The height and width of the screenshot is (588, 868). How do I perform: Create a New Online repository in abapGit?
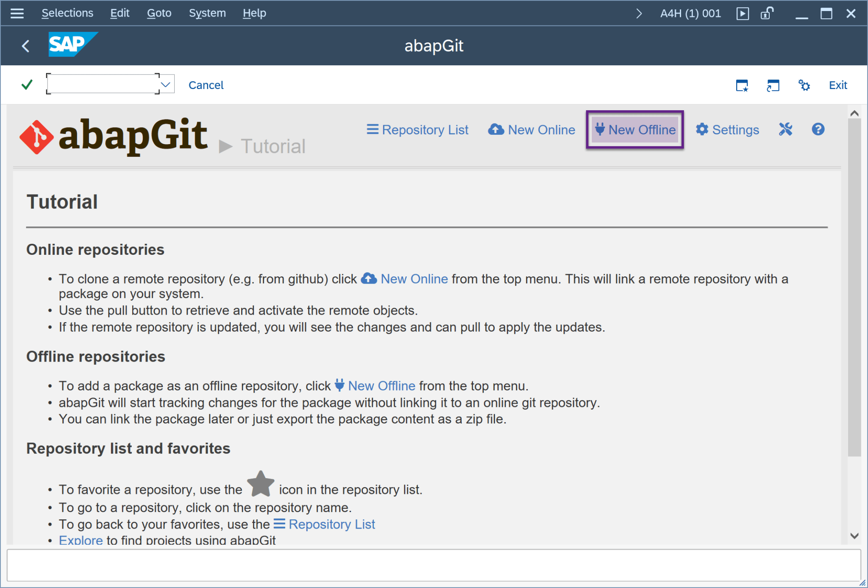click(x=531, y=130)
